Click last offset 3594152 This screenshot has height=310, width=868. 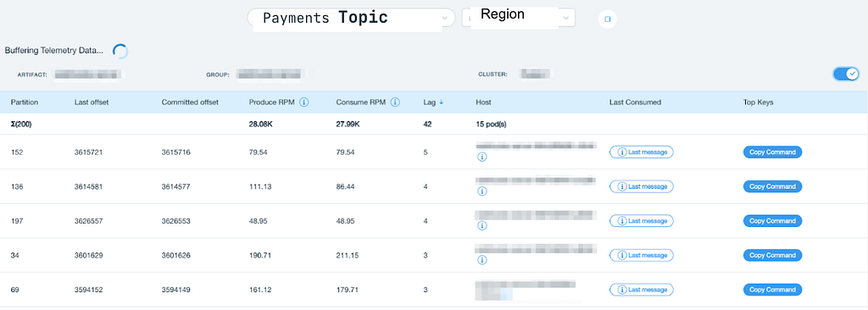(89, 290)
